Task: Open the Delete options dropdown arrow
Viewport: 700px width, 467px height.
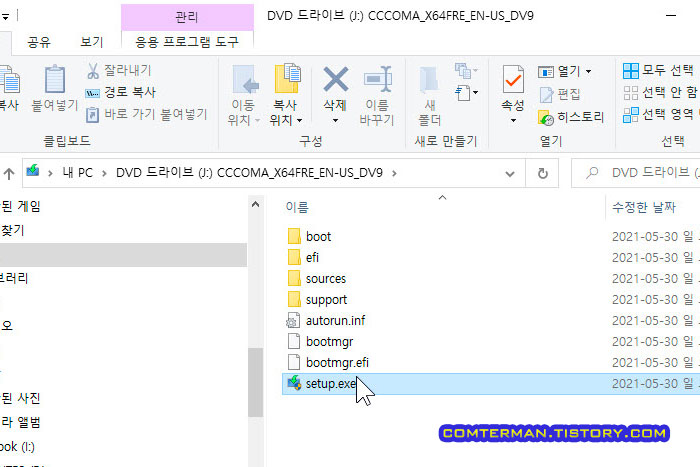Action: pyautogui.click(x=335, y=121)
